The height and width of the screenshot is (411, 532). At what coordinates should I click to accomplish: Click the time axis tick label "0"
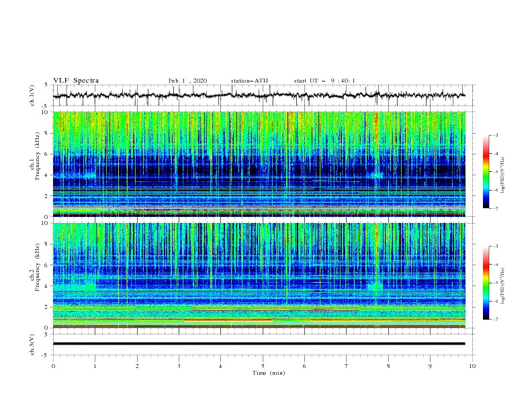tap(53, 366)
